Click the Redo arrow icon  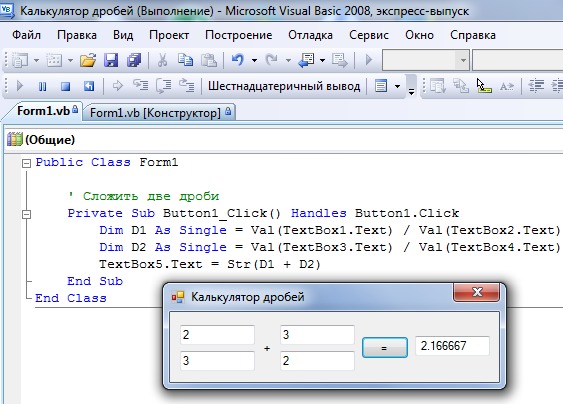pos(272,60)
